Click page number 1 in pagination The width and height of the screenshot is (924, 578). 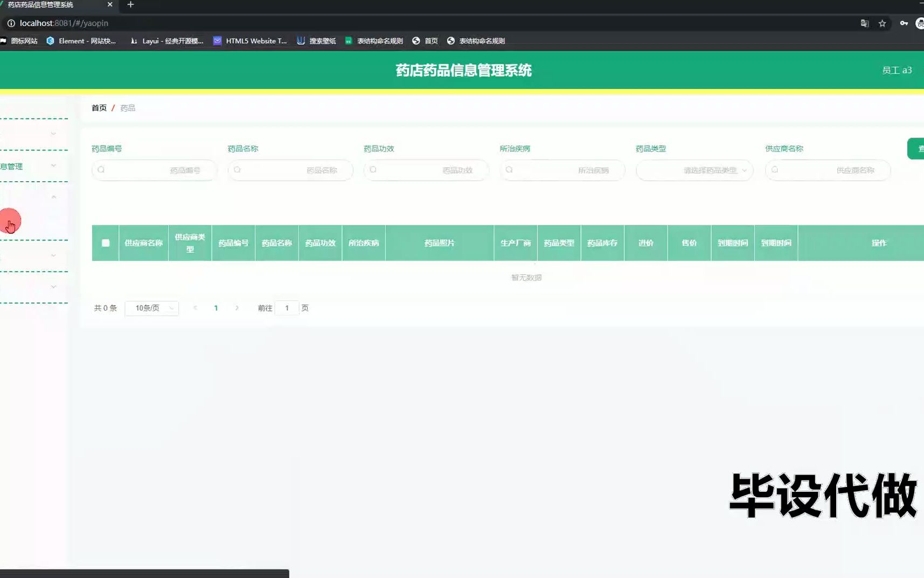pos(216,308)
